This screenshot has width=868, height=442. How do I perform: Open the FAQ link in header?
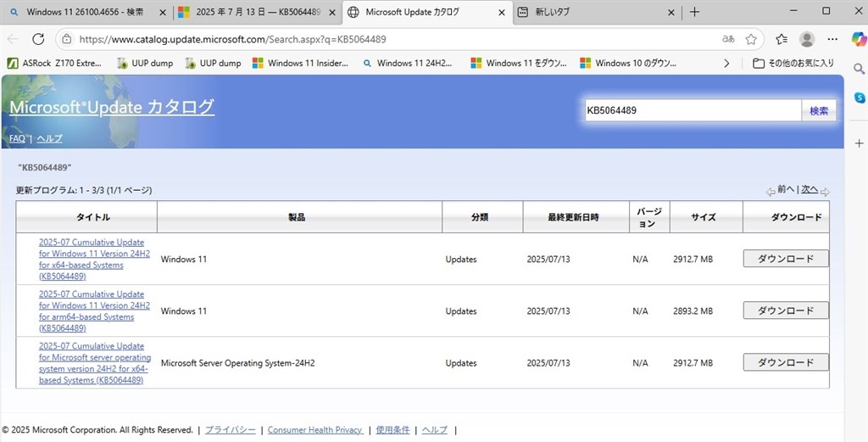click(x=17, y=138)
